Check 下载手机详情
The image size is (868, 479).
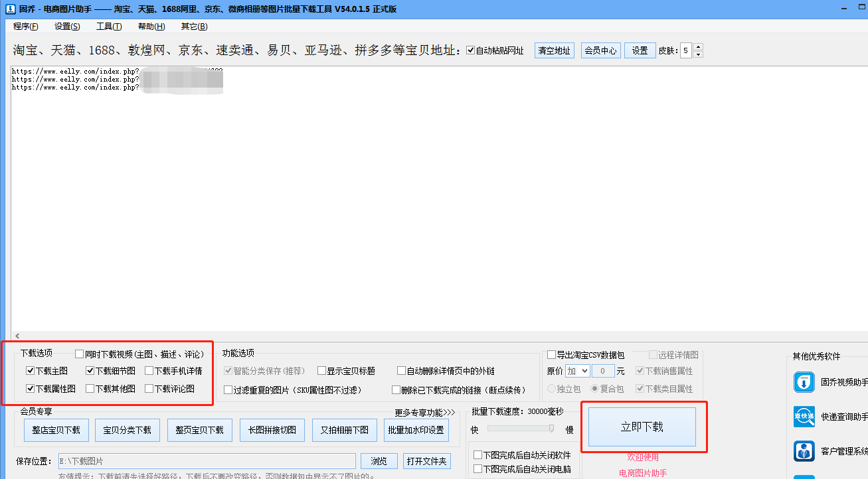pos(149,371)
